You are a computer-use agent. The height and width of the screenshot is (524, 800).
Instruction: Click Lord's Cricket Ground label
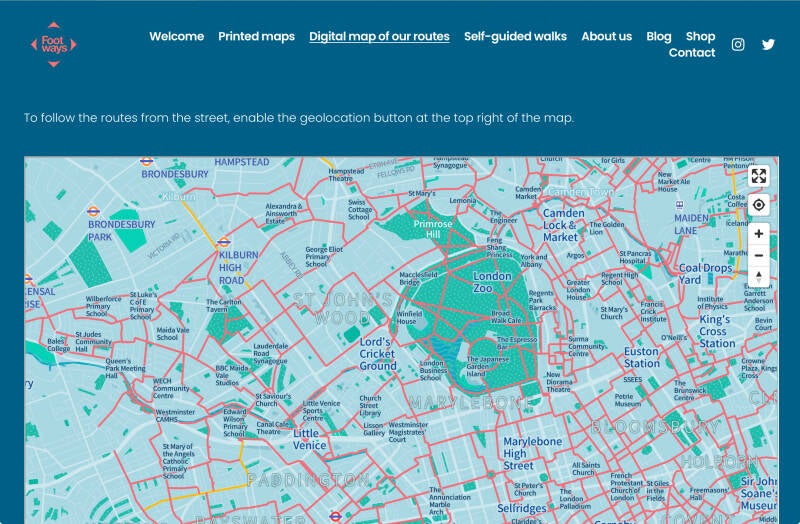[x=378, y=354]
